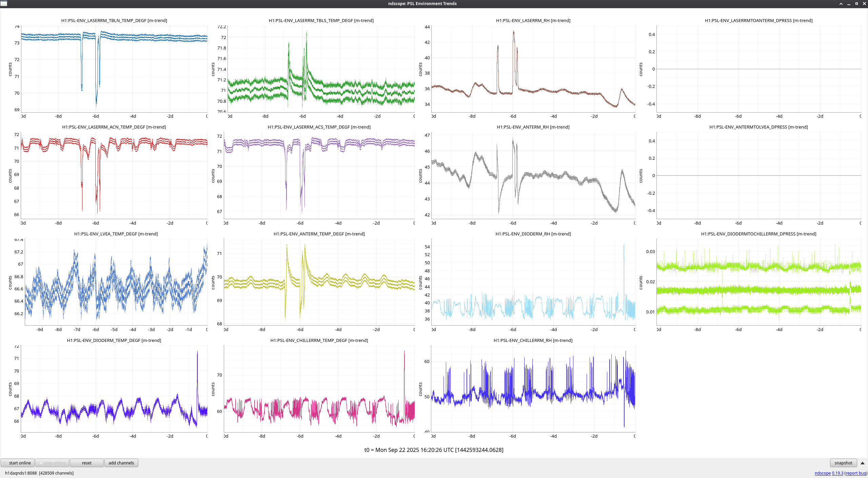Open the report bug link
This screenshot has width=868, height=478.
855,473
